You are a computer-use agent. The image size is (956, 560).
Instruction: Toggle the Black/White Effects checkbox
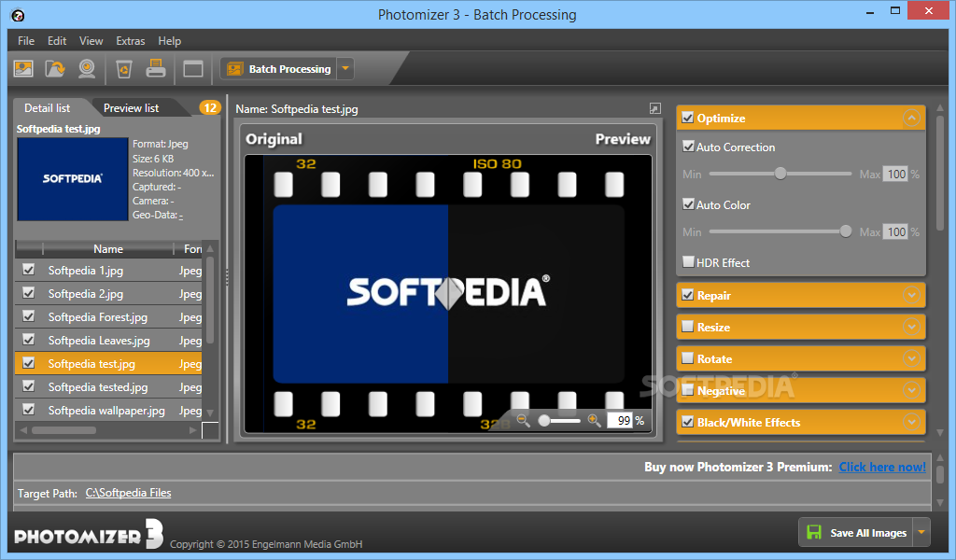[688, 422]
